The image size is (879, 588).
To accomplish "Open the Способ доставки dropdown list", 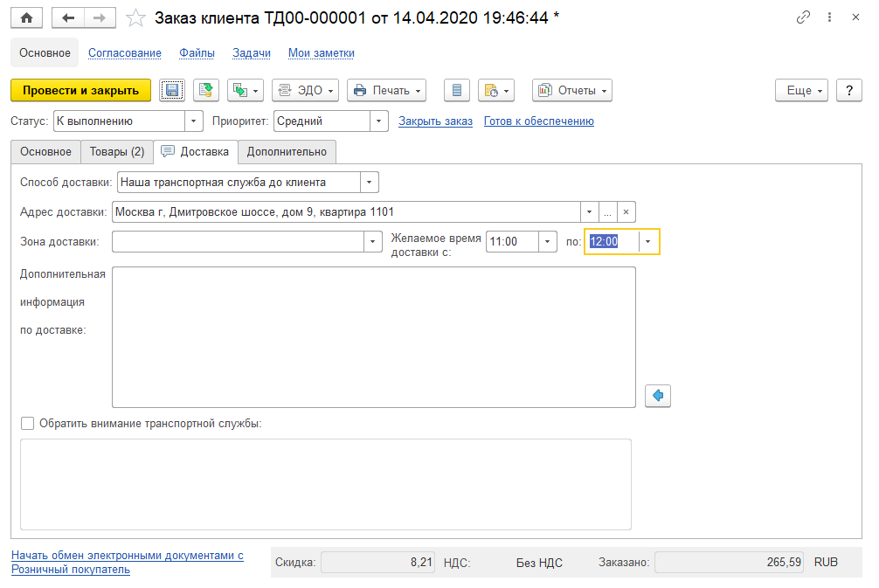I will coord(369,183).
